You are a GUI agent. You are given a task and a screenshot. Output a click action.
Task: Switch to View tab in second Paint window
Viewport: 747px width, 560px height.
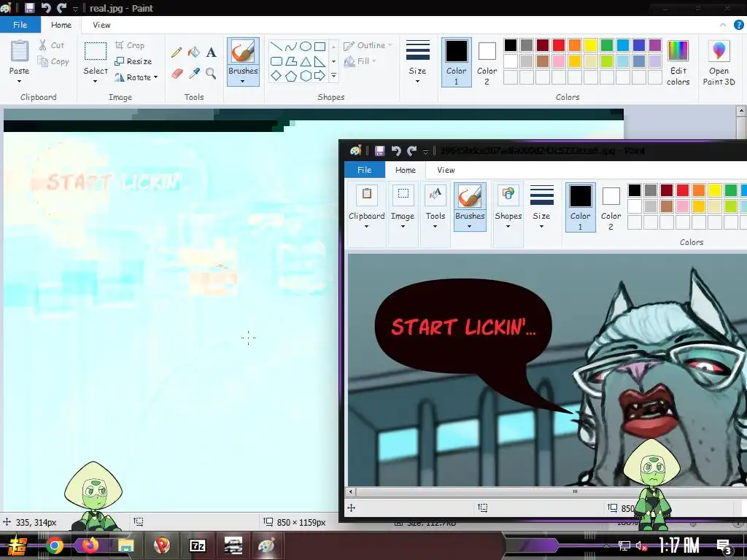point(446,170)
